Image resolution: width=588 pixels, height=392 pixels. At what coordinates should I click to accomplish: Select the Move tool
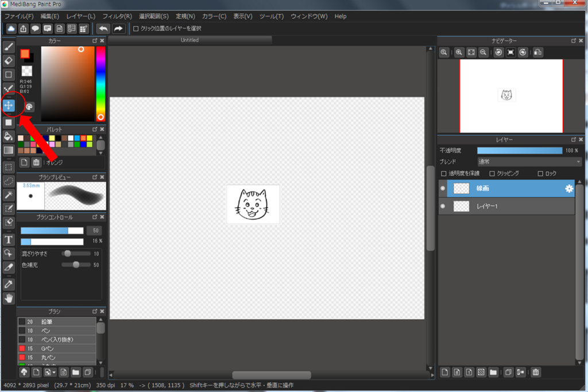coord(9,106)
